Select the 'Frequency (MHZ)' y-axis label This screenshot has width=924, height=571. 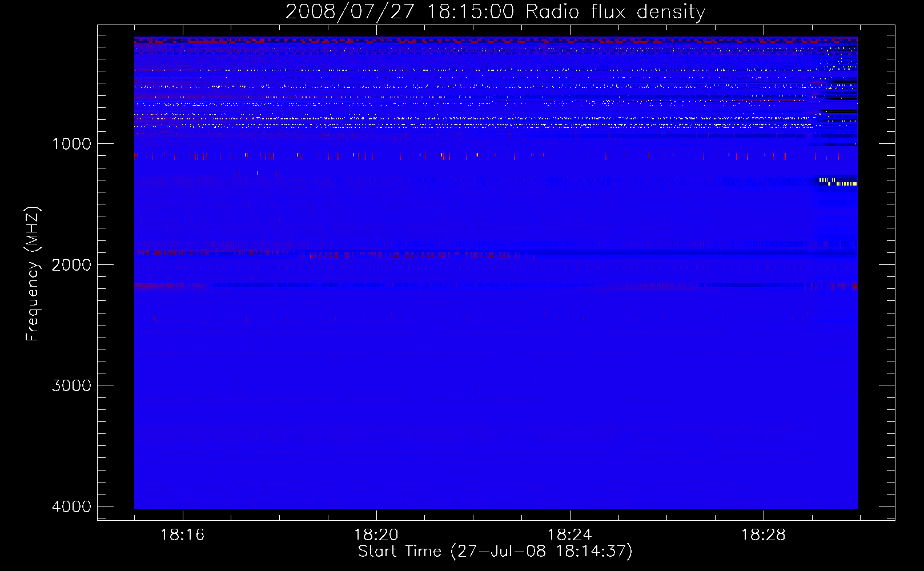click(33, 274)
